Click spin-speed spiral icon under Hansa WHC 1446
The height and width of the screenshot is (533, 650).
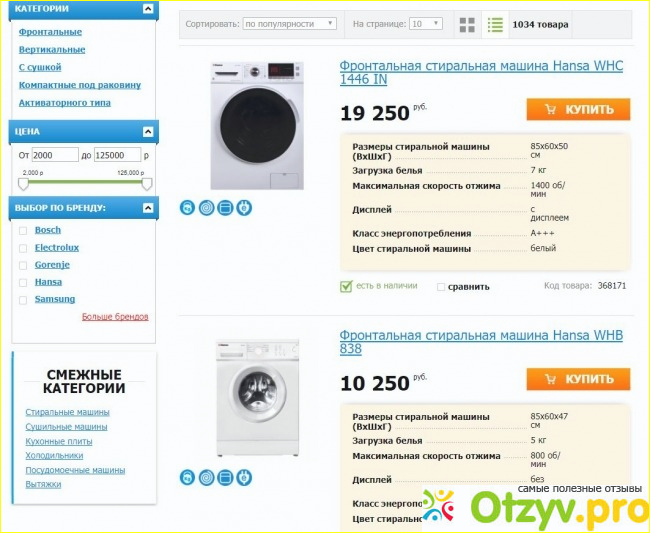(206, 208)
